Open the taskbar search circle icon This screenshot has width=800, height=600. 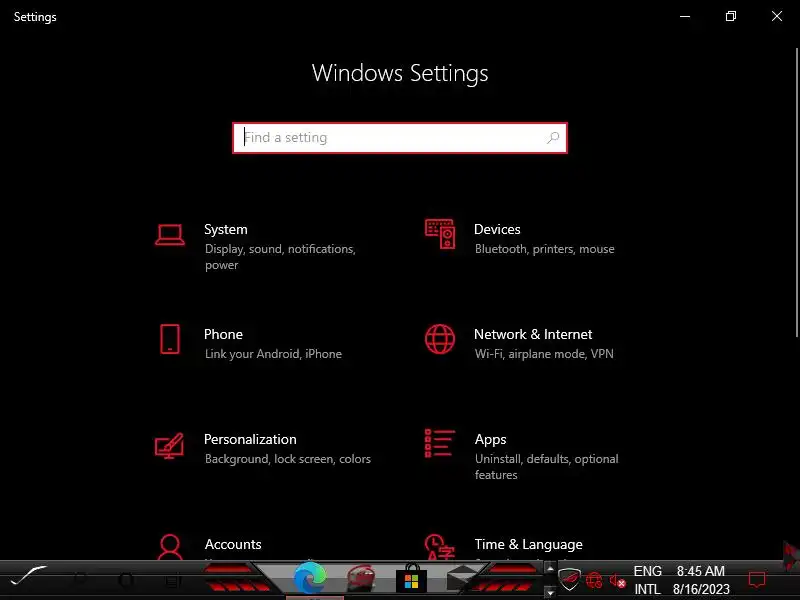coord(80,579)
